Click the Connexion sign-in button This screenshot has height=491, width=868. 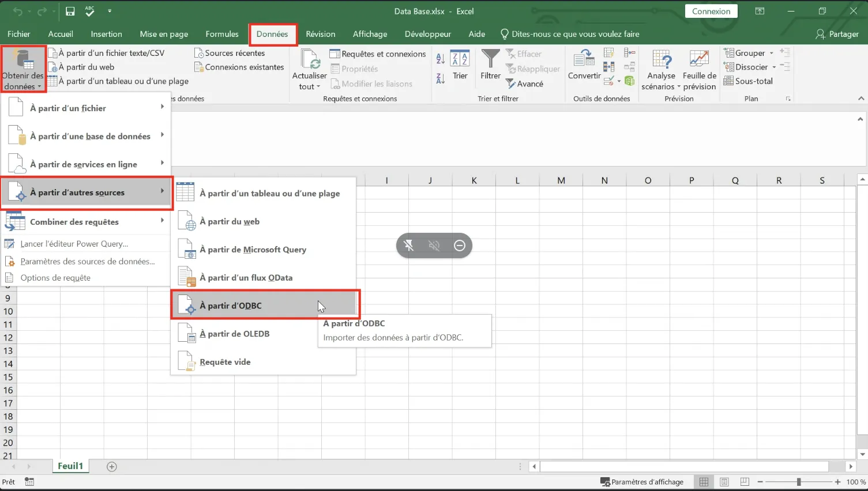click(711, 11)
